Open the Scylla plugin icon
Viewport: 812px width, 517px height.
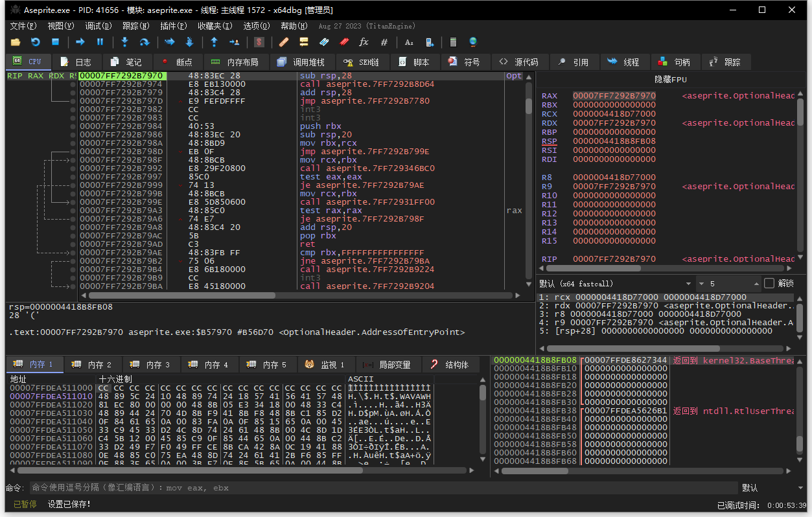click(259, 42)
